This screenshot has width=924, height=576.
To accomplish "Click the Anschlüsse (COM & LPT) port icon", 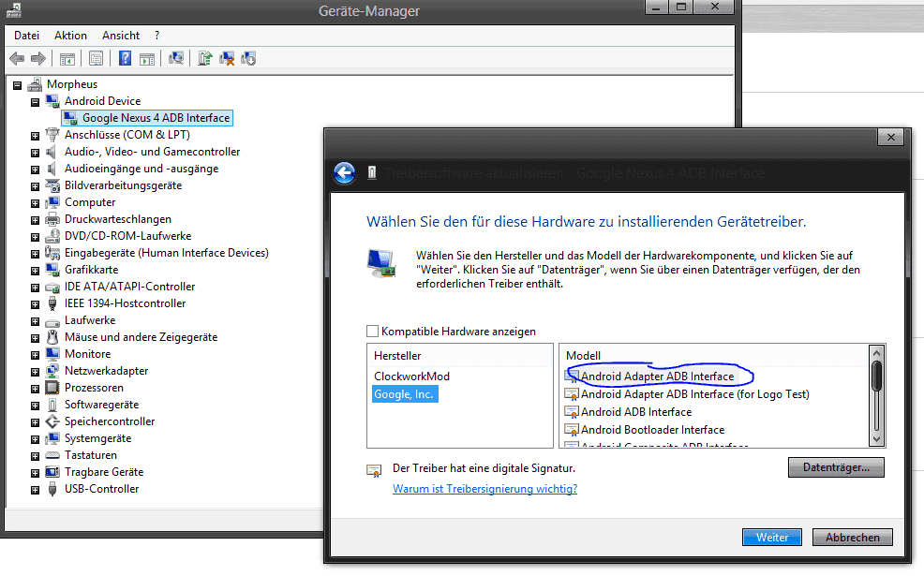I will (x=52, y=135).
